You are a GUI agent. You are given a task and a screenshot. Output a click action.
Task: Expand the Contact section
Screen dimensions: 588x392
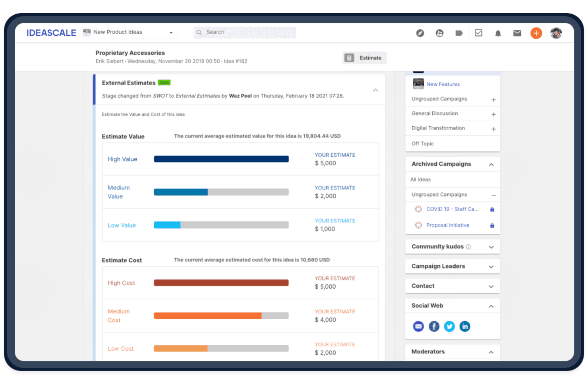pos(491,286)
